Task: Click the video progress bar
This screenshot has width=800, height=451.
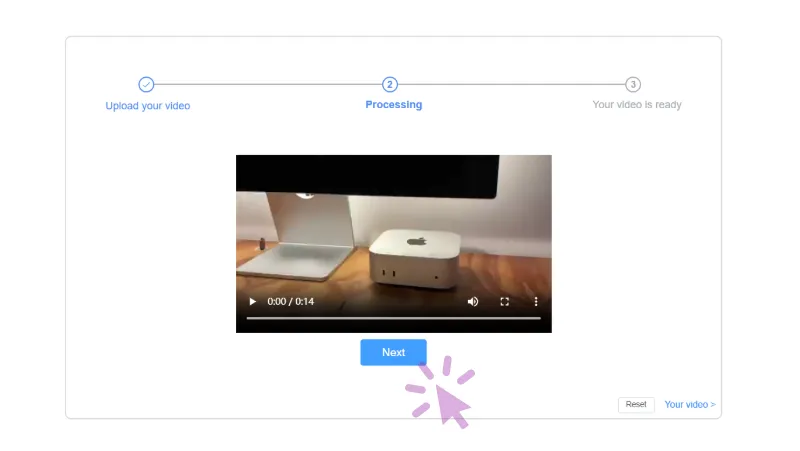Action: click(393, 318)
